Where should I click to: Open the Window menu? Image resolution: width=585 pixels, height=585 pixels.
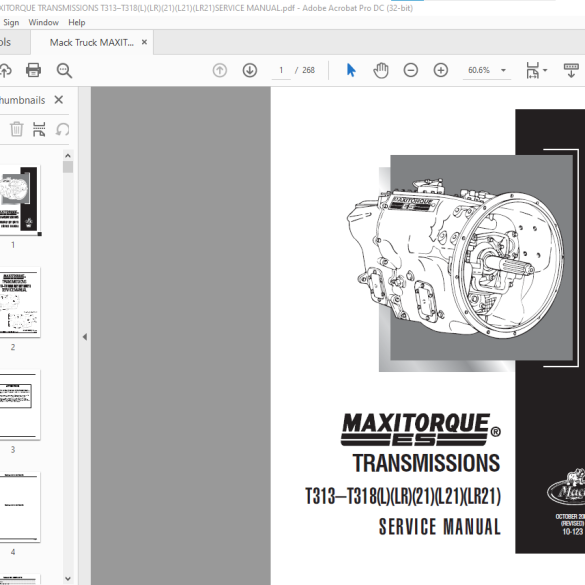click(x=44, y=22)
